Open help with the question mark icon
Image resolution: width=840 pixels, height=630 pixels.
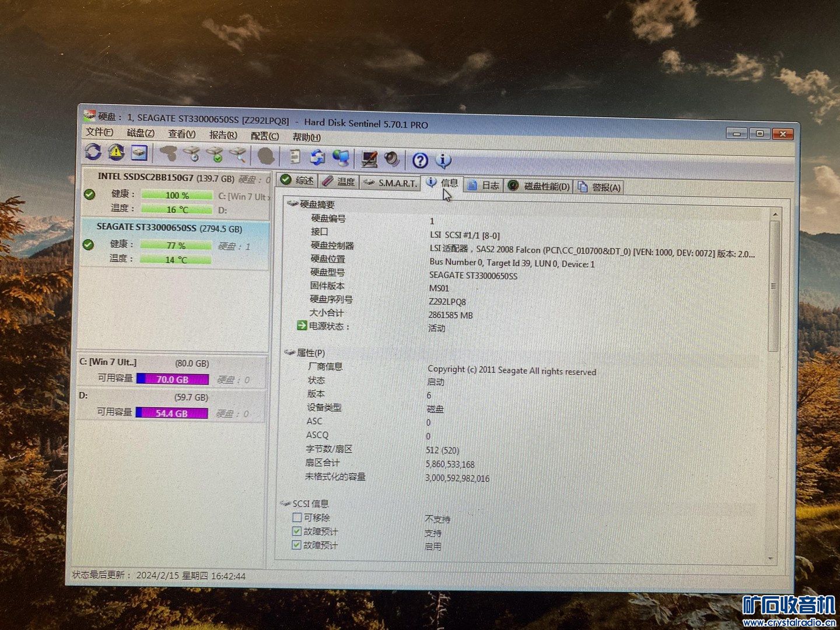coord(420,160)
